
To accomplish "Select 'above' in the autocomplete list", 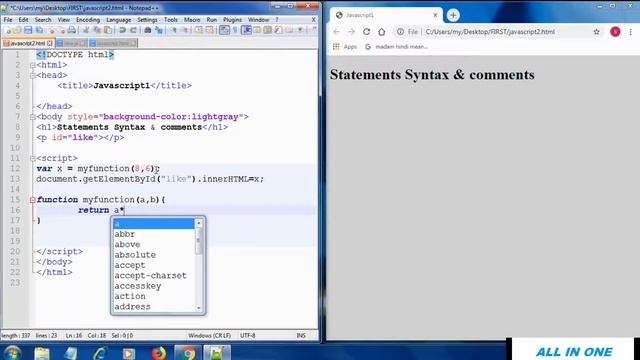I will 127,244.
